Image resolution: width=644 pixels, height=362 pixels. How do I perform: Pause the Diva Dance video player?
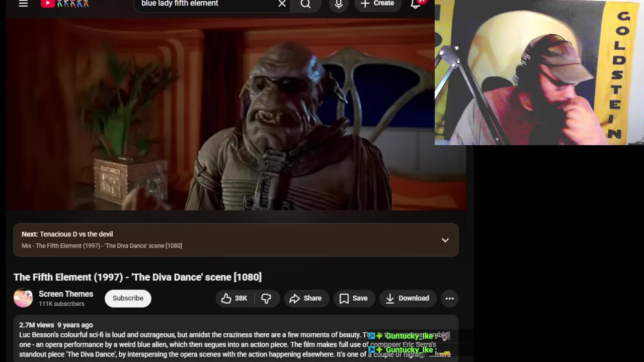(236, 115)
